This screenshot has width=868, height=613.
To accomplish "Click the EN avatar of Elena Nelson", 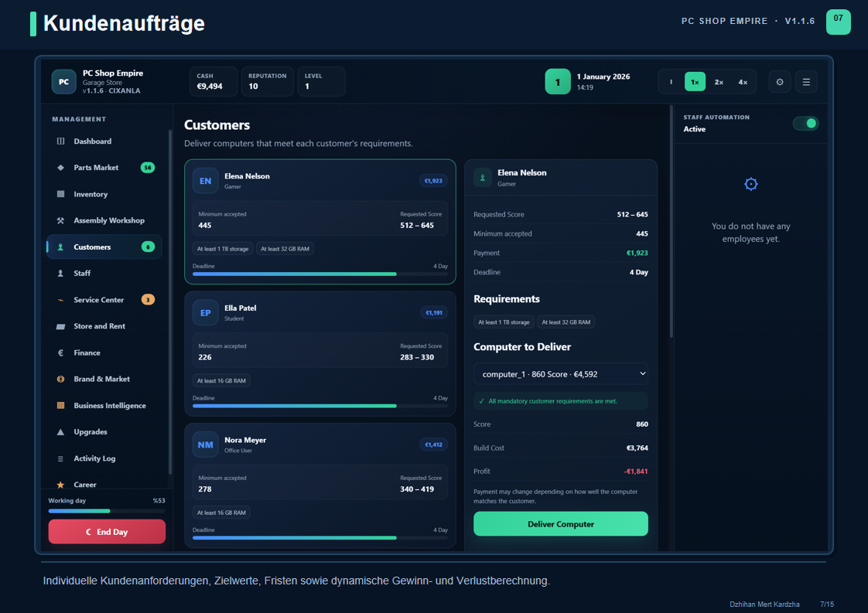I will 205,181.
